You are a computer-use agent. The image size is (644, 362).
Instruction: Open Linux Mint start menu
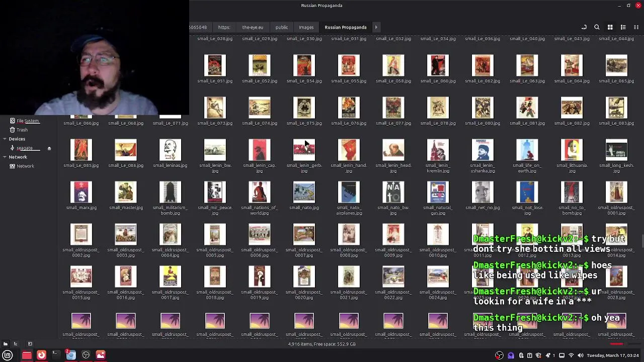click(x=8, y=355)
